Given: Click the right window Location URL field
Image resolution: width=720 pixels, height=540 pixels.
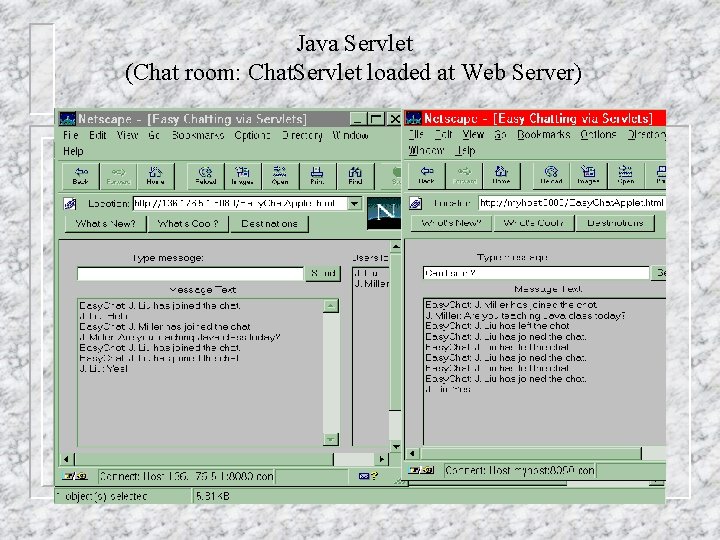Looking at the screenshot, I should [572, 203].
